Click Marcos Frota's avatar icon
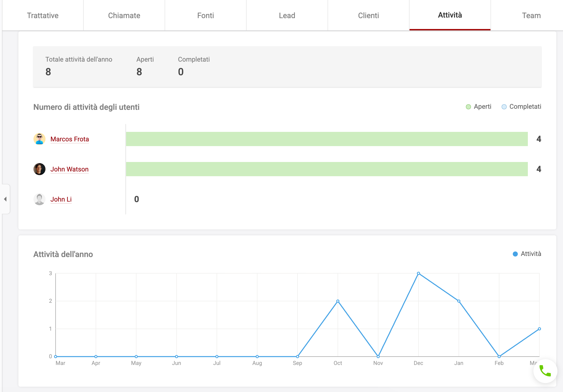Screen dimensions: 563x392 [x=39, y=139]
